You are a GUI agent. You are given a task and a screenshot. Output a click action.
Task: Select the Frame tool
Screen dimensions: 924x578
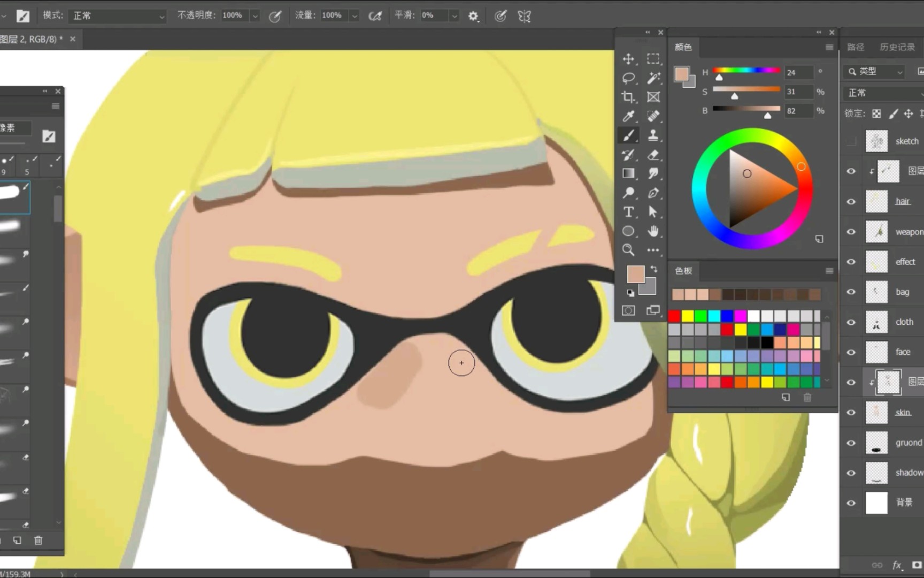(x=653, y=97)
